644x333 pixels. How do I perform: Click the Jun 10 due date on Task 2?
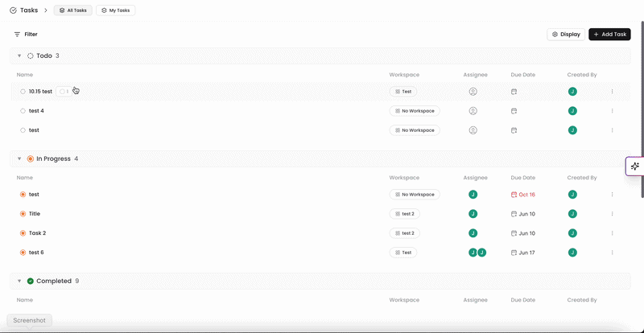pos(522,233)
